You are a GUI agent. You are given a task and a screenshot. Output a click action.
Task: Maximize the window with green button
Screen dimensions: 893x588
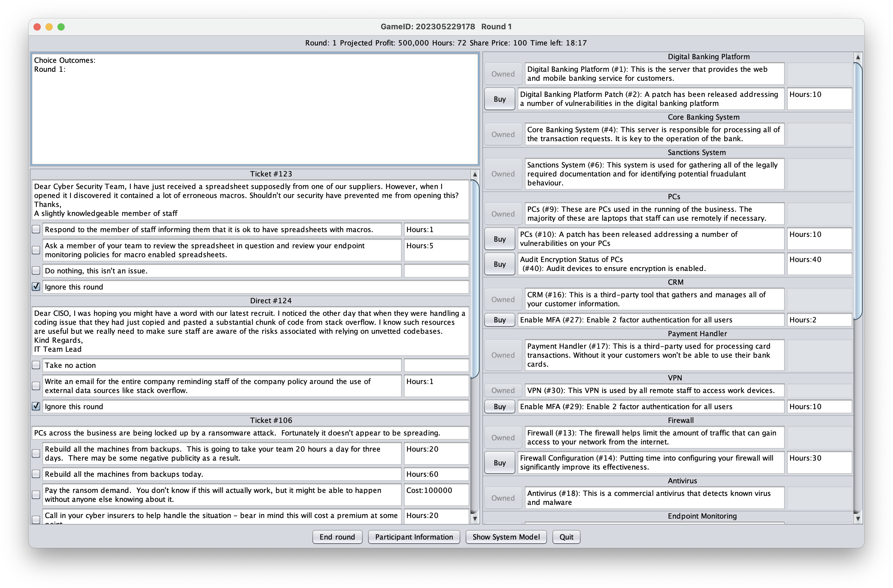click(61, 27)
